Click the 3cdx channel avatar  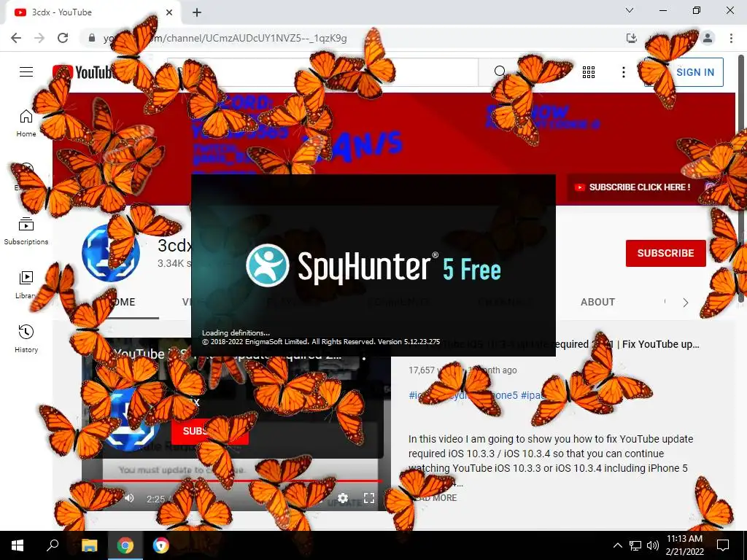tap(111, 253)
